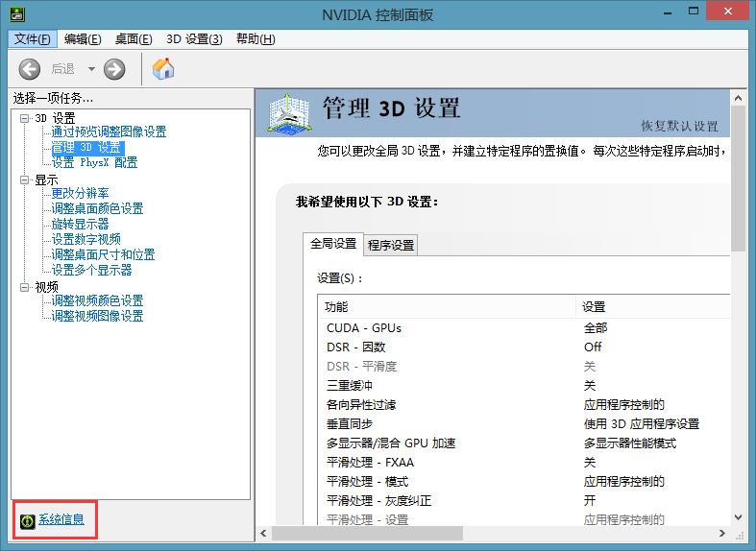Select the 垂直同步 setting row
Viewport: 756px width, 551px height.
point(349,423)
